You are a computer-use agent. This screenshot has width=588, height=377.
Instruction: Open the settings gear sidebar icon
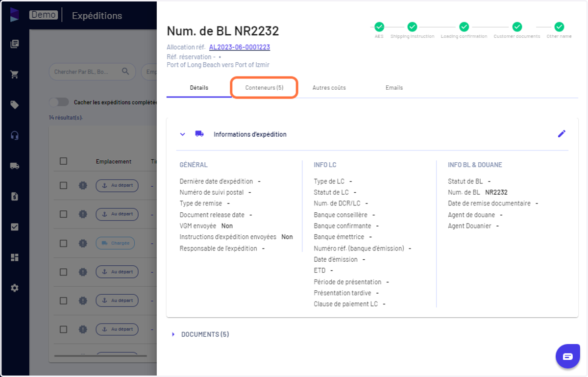point(15,288)
